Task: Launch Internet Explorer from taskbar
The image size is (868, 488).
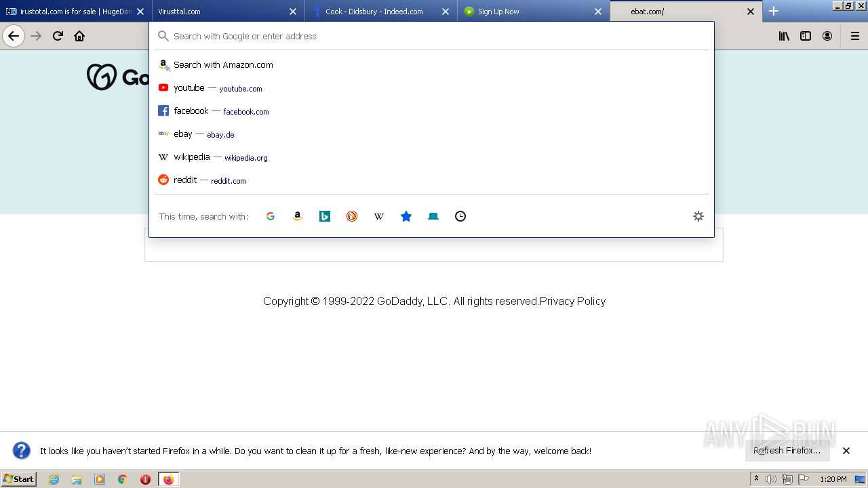Action: pyautogui.click(x=54, y=479)
